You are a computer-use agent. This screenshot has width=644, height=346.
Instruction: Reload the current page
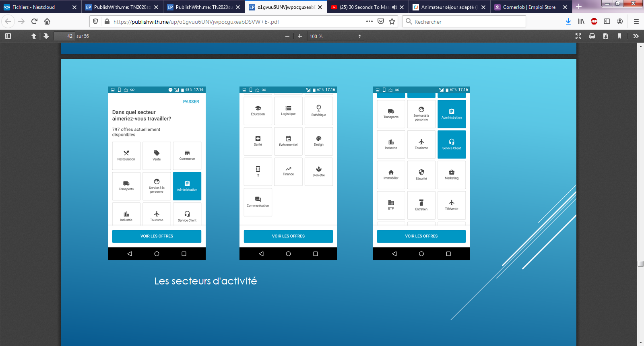[x=34, y=22]
